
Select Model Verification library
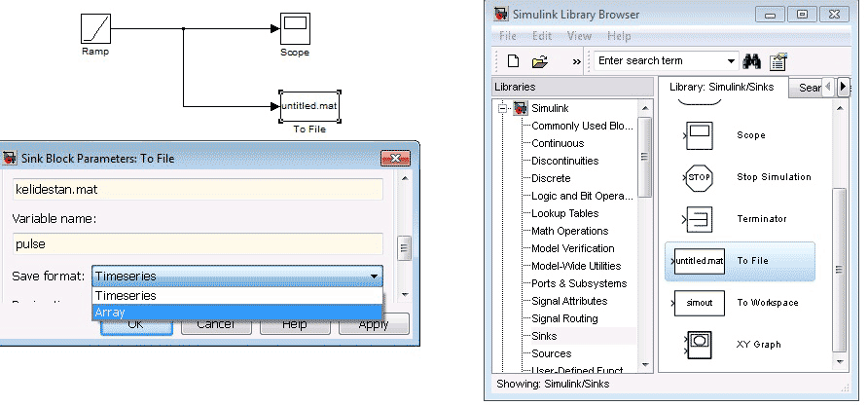[x=573, y=248]
